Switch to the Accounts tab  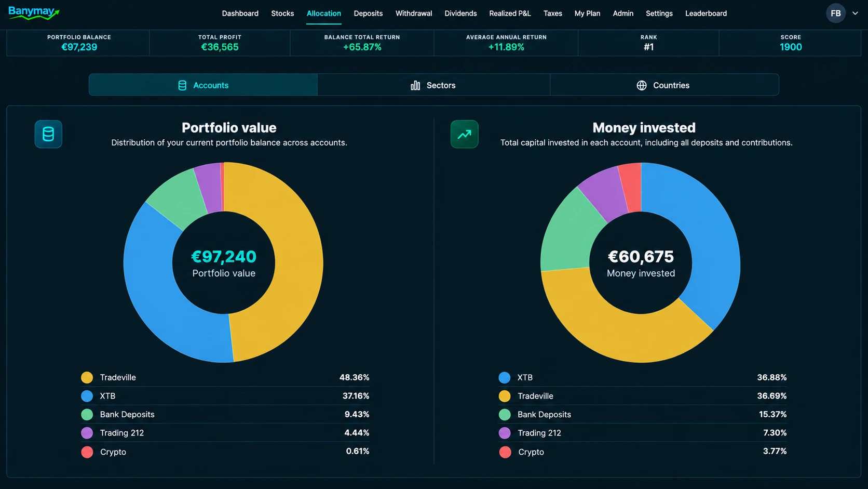pyautogui.click(x=203, y=85)
